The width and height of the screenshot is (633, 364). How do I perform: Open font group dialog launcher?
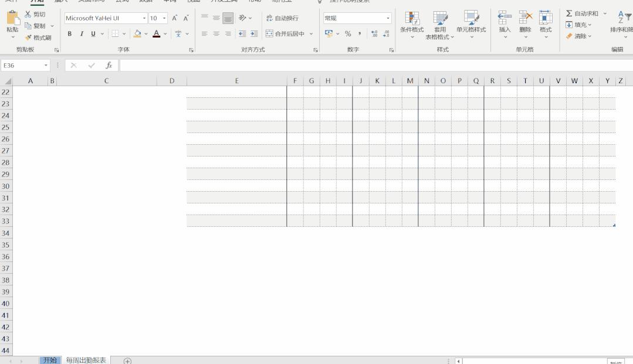pyautogui.click(x=191, y=50)
